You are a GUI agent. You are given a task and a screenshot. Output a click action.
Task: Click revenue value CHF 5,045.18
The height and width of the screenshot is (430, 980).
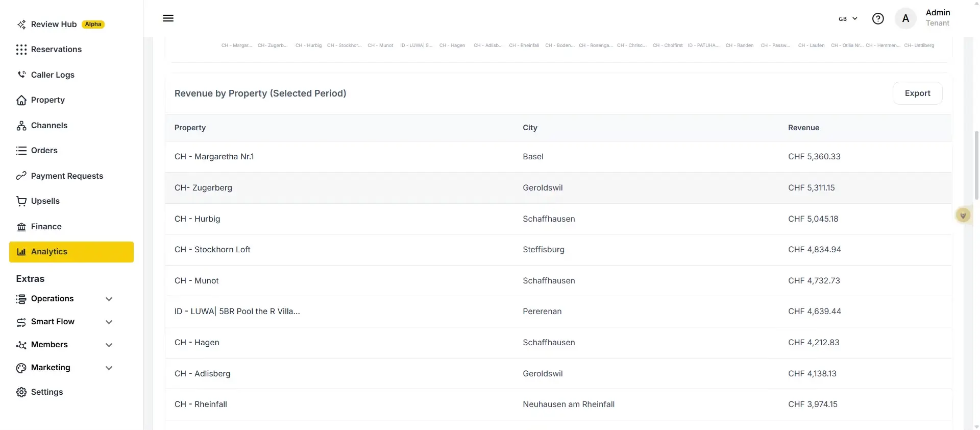pos(813,219)
